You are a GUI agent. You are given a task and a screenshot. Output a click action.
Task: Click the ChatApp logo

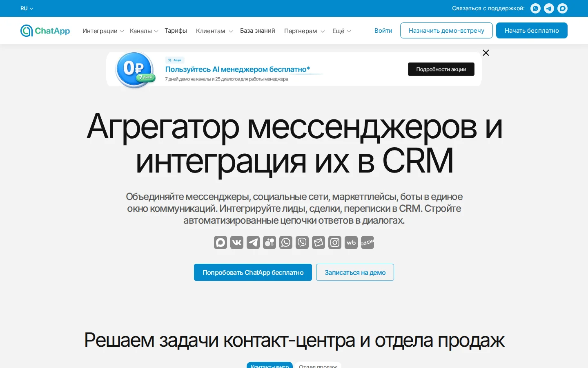click(45, 31)
